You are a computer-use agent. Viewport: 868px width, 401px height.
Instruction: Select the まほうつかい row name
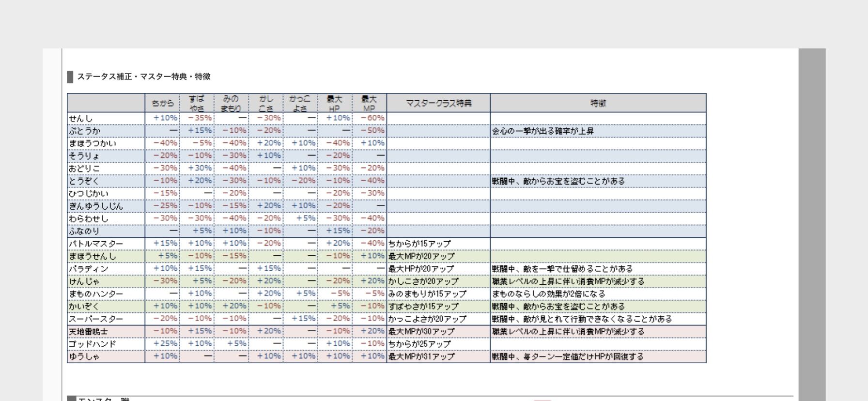92,144
